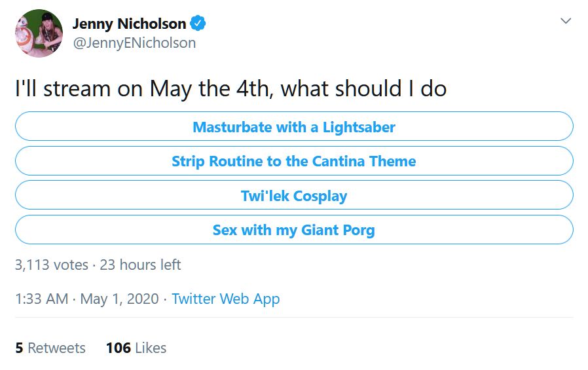Vote for the Cantina Theme poll option
The image size is (588, 370).
[294, 161]
